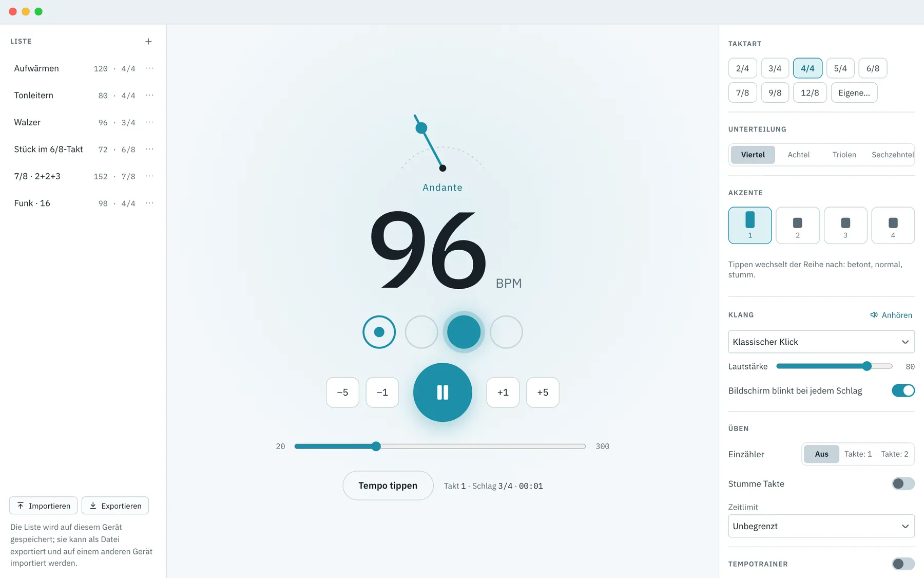Cycle accent for beat 1
Screen dimensions: 924x578
[x=750, y=225]
